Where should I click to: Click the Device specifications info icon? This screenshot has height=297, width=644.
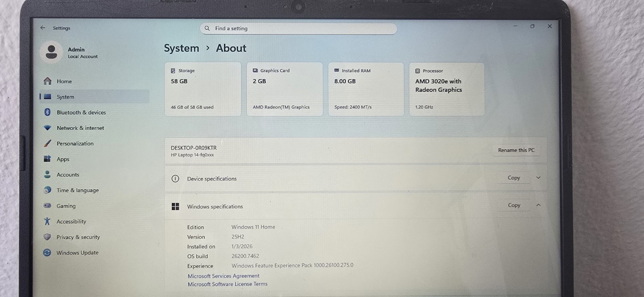click(x=175, y=178)
